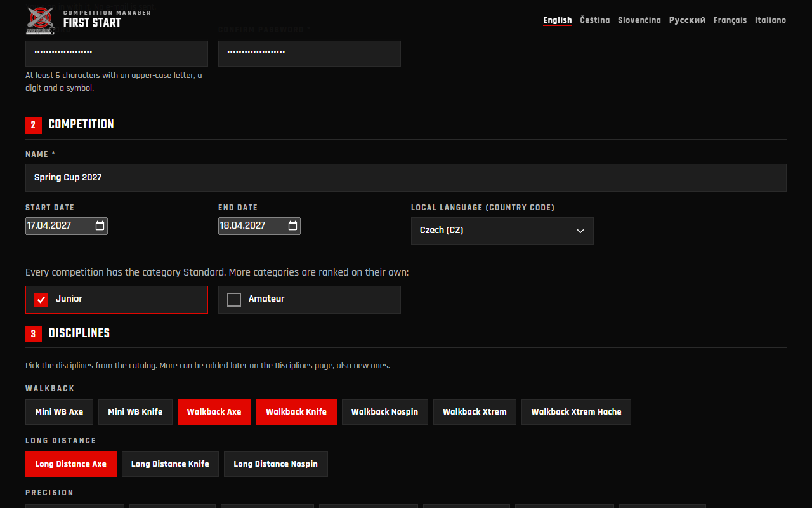Select the Long Distance Knife discipline
Viewport: 812px width, 508px height.
[170, 464]
